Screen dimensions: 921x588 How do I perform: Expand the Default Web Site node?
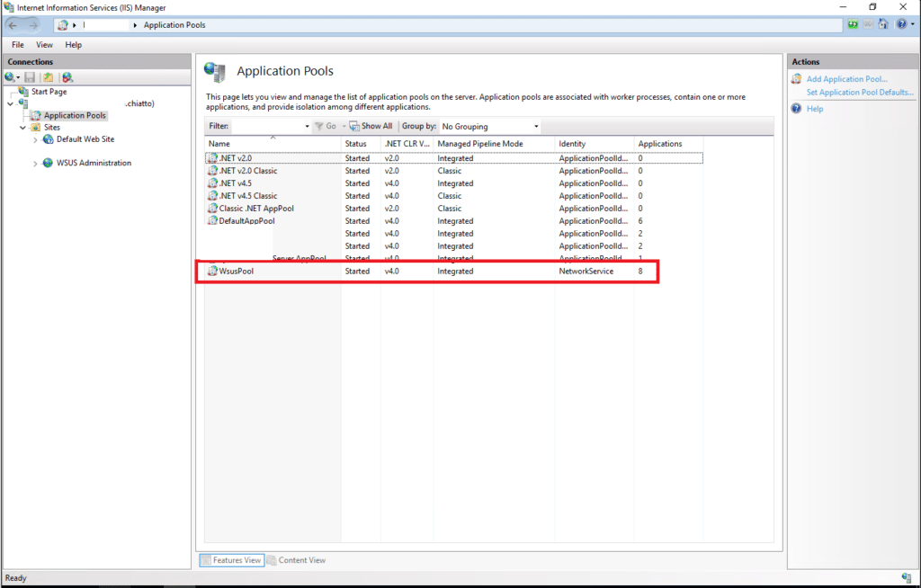point(35,139)
